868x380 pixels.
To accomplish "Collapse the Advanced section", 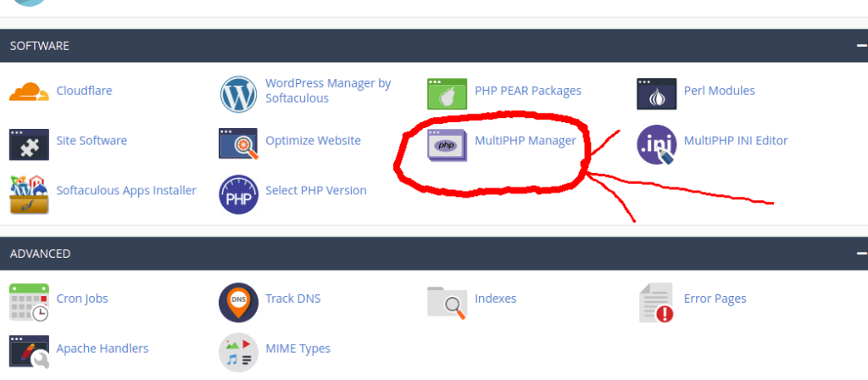I will point(860,253).
